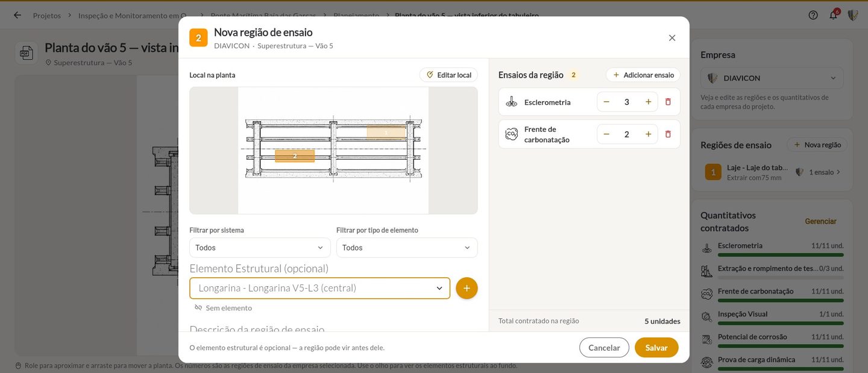Click Editar local button
The height and width of the screenshot is (373, 868).
448,75
